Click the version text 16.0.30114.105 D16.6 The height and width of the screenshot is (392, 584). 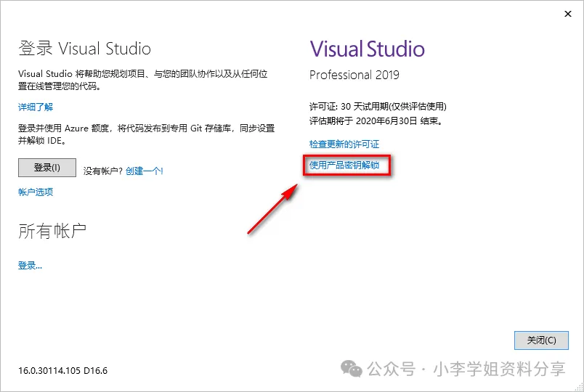pyautogui.click(x=62, y=371)
